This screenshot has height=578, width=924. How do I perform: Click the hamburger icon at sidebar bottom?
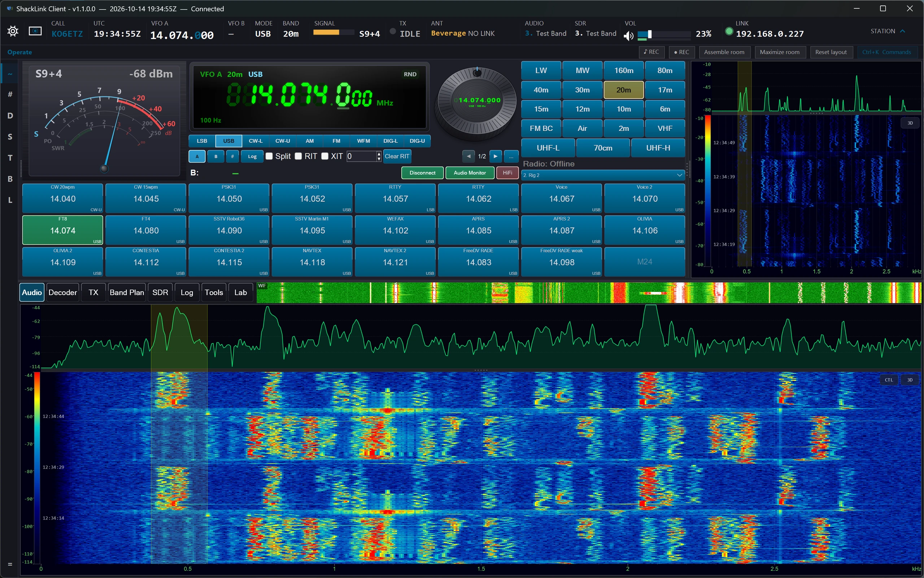point(10,564)
